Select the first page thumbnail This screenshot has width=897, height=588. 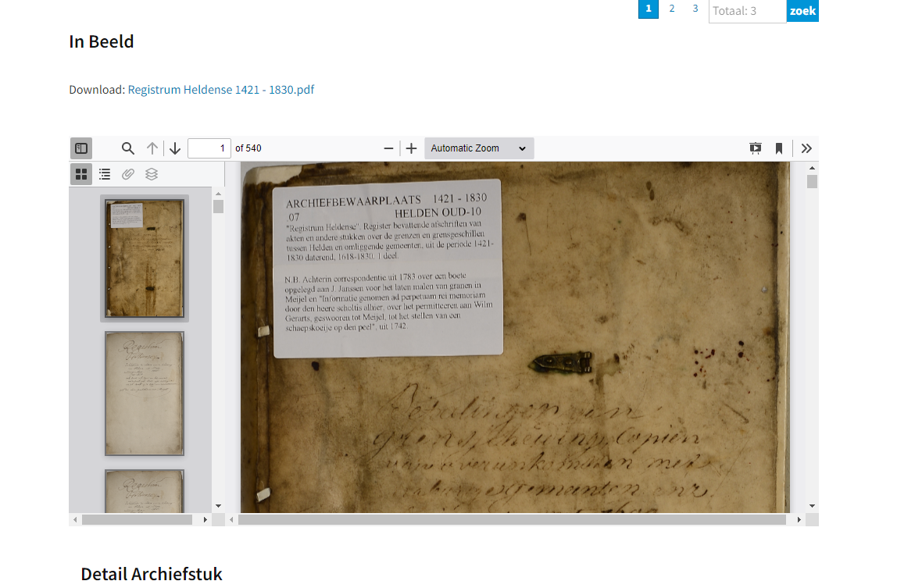[144, 258]
